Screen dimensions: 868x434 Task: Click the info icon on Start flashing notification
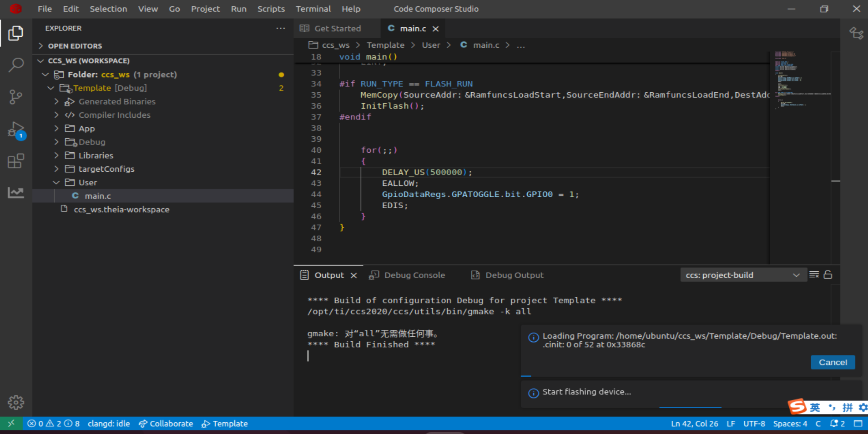pyautogui.click(x=533, y=393)
